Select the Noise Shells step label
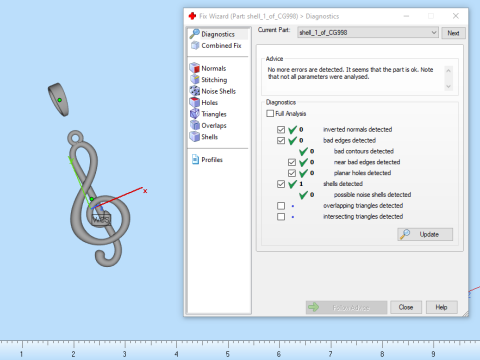 pyautogui.click(x=219, y=91)
